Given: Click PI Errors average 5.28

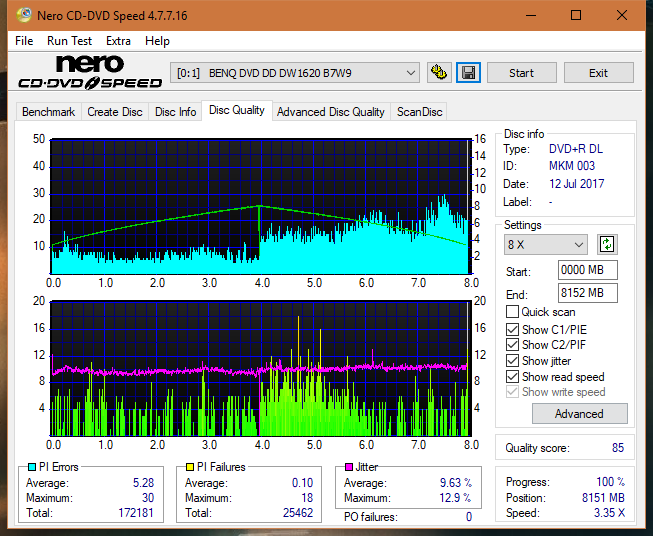Looking at the screenshot, I should (143, 483).
